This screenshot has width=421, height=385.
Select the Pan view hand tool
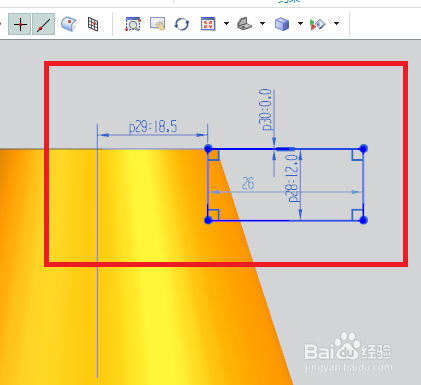pyautogui.click(x=158, y=24)
